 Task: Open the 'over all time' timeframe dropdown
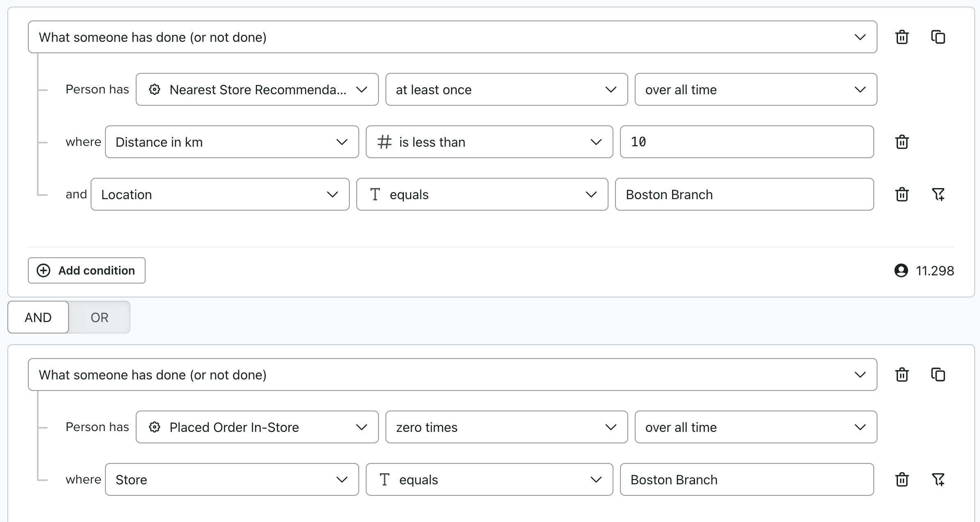tap(755, 89)
